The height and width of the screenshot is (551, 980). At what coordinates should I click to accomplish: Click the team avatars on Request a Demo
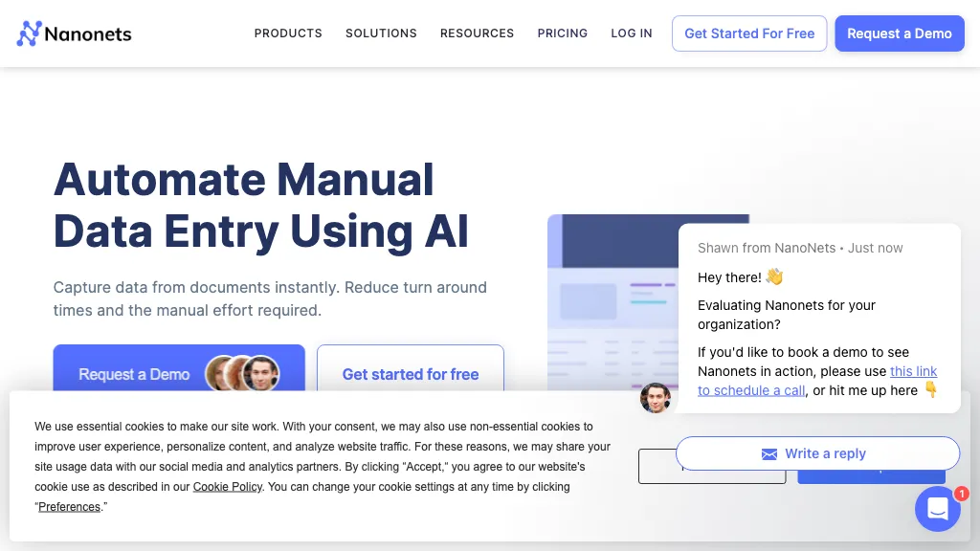click(242, 374)
